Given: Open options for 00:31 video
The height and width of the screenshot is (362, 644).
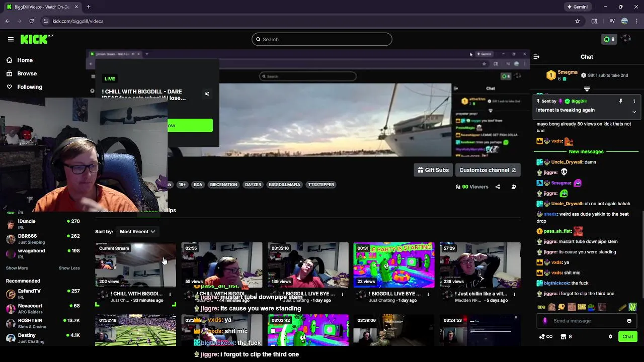Looking at the screenshot, I should [428, 294].
